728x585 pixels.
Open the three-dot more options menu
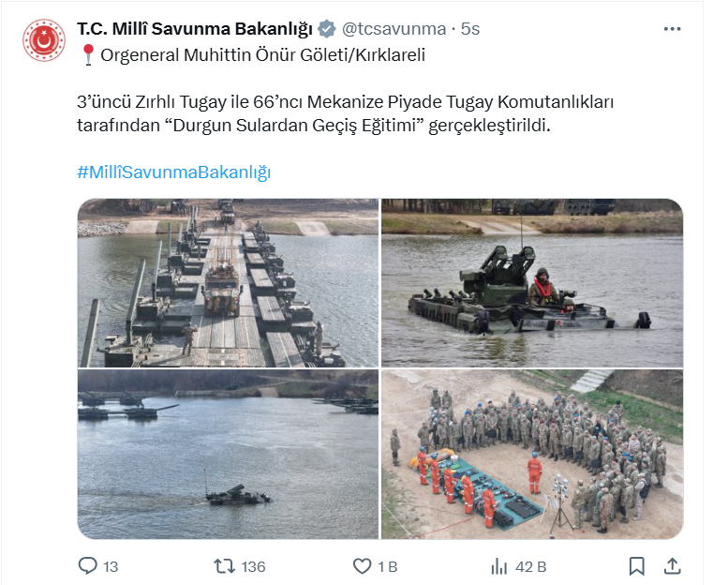[672, 29]
